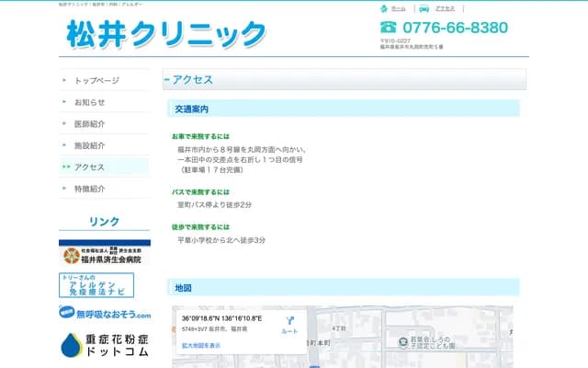Open the お知らせ sidebar menu item

point(90,102)
